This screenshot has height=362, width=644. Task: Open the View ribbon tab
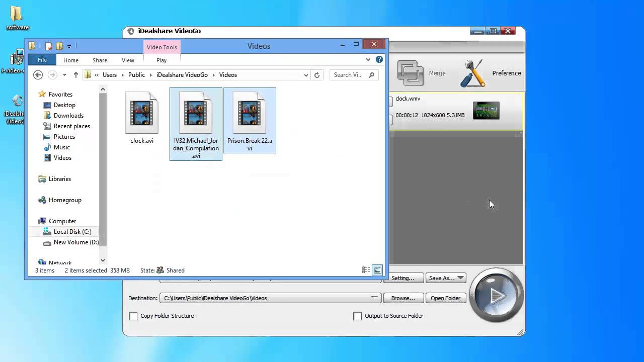tap(128, 60)
